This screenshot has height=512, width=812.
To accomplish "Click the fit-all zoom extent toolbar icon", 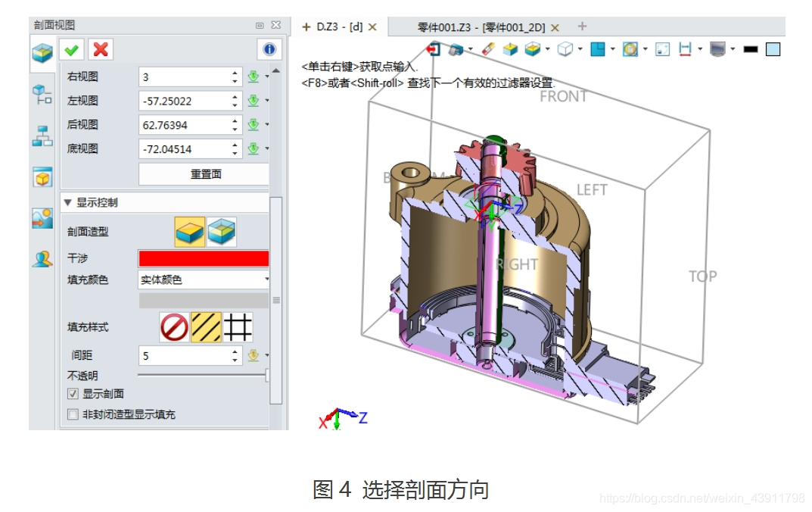I will click(x=662, y=49).
